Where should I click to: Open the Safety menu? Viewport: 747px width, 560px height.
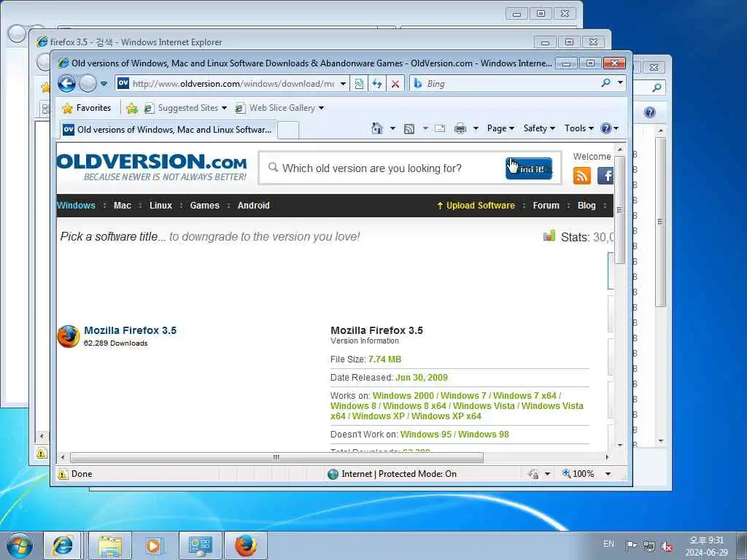(x=539, y=128)
